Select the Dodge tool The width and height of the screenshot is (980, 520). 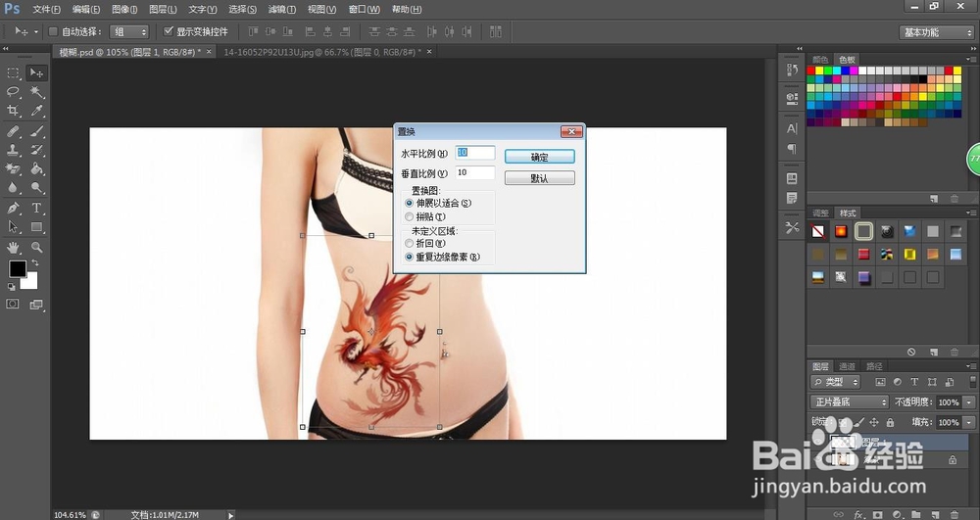tap(37, 187)
